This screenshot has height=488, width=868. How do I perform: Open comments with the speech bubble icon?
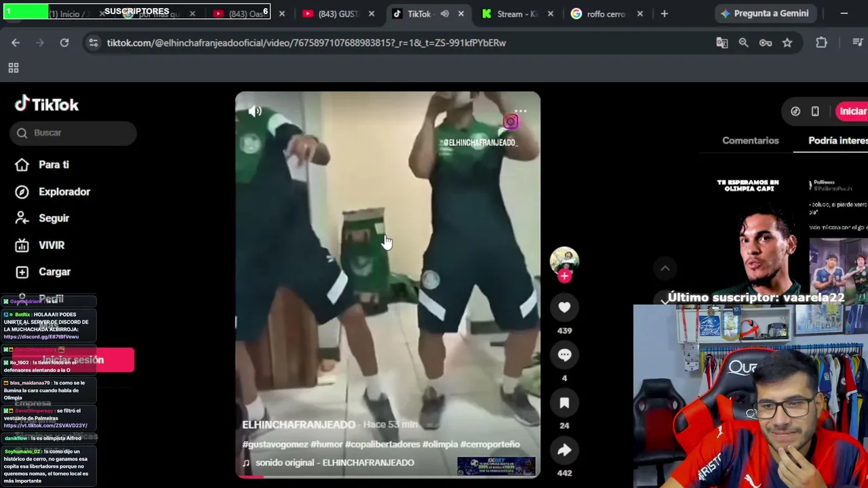coord(564,354)
